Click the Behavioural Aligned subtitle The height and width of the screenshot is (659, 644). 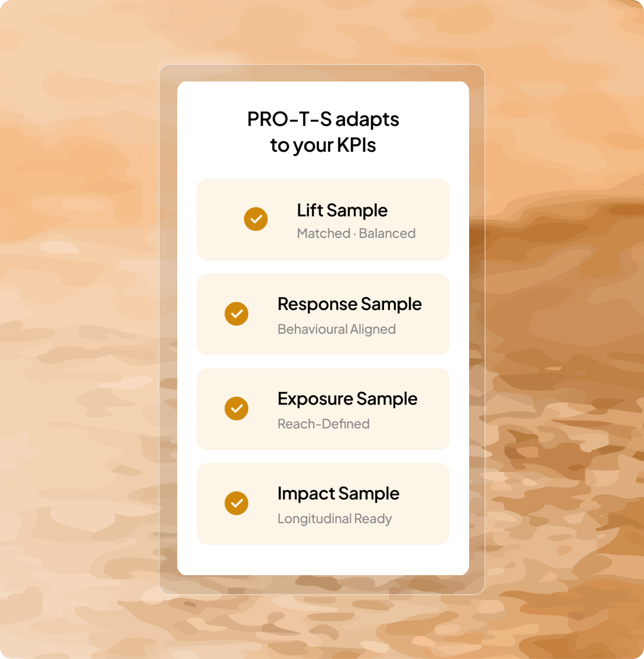pyautogui.click(x=337, y=329)
